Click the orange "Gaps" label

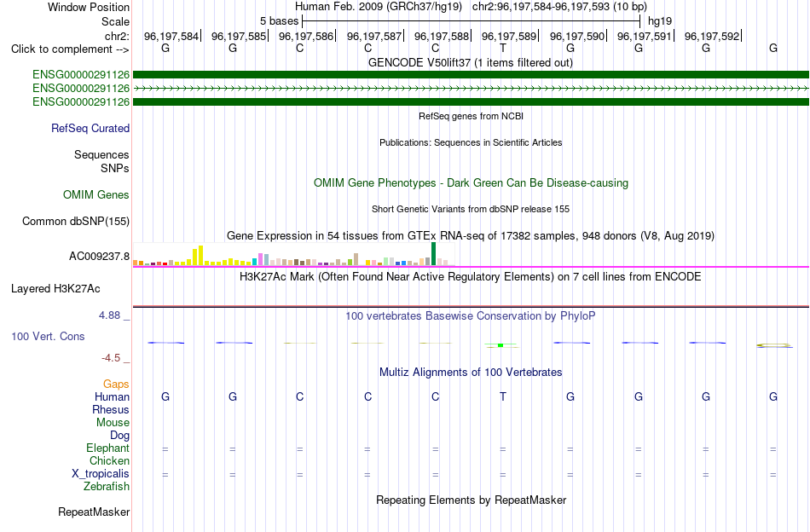click(116, 385)
